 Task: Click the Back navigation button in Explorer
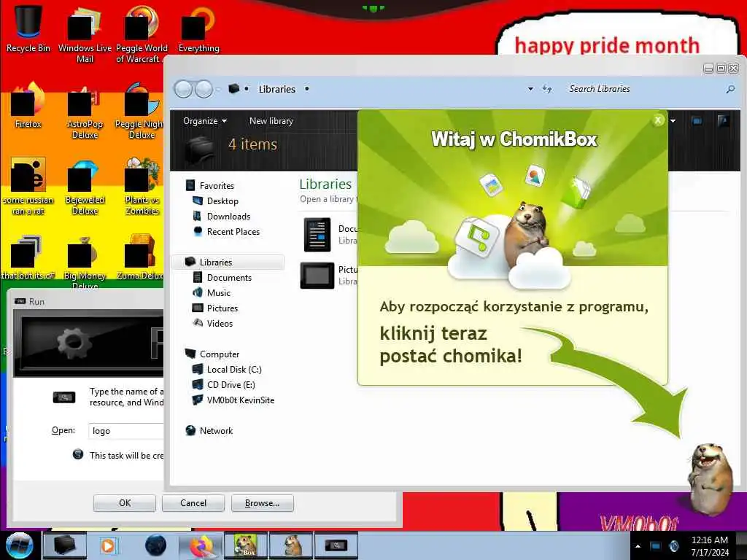(183, 89)
